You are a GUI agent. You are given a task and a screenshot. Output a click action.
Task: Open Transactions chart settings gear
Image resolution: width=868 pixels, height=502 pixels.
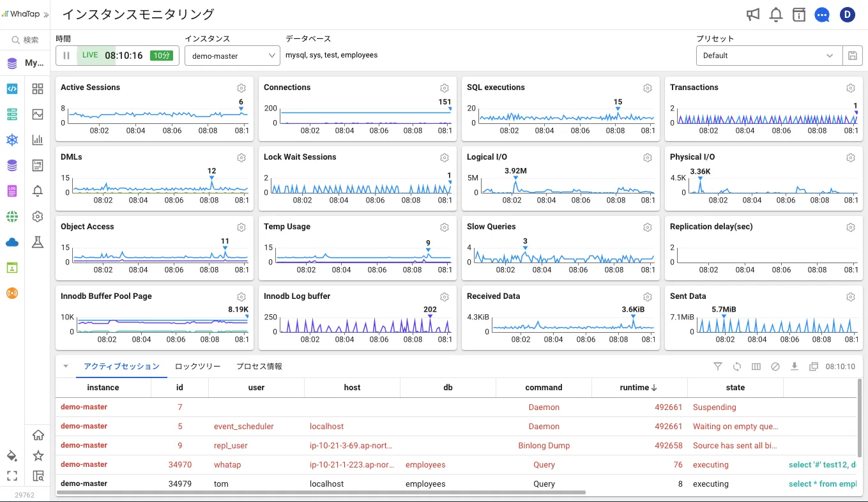pos(851,88)
